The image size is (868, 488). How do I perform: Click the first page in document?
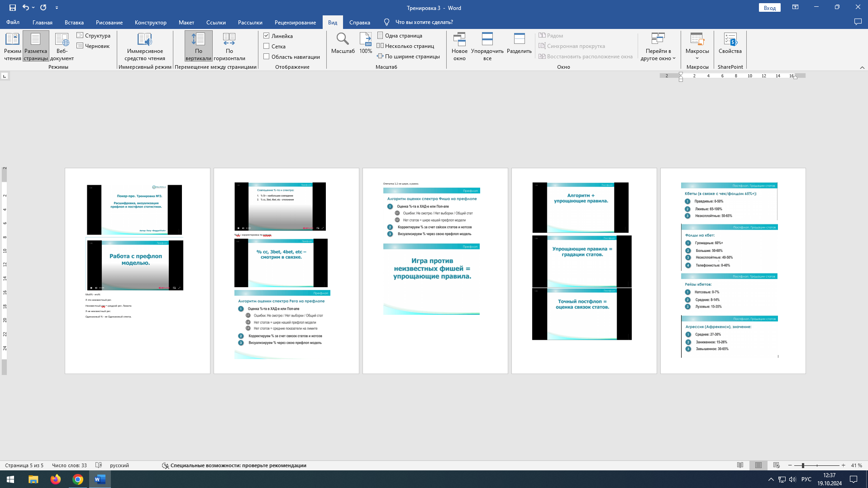coord(138,271)
